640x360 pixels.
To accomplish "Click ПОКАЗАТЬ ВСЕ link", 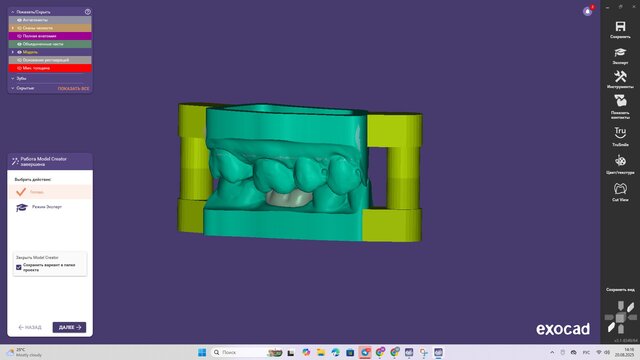I will tap(73, 89).
